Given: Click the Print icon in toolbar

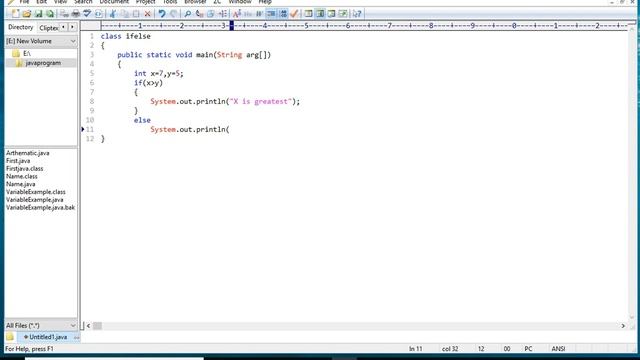Looking at the screenshot, I should 76,14.
